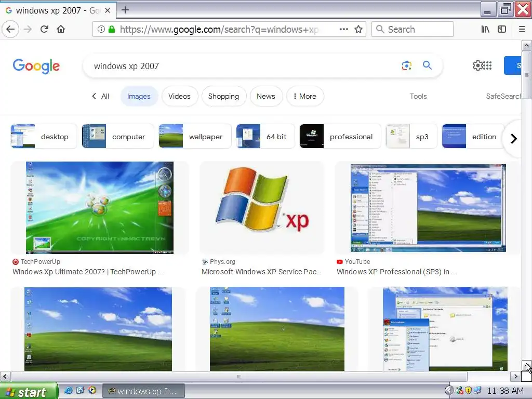Open 'Windows Xp Ultimate 2007? | TechPowerUp' link

coord(88,272)
